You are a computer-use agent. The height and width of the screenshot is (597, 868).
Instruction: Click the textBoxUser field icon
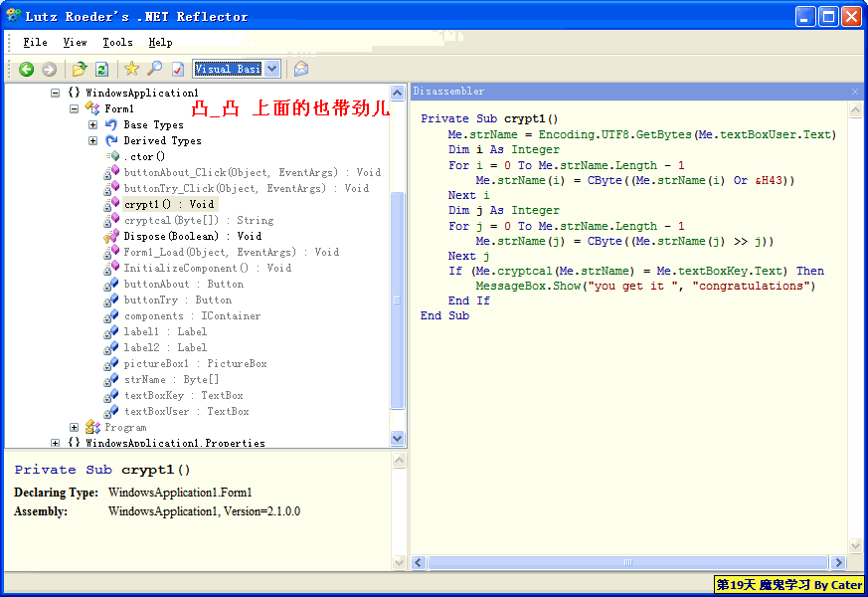[x=111, y=411]
